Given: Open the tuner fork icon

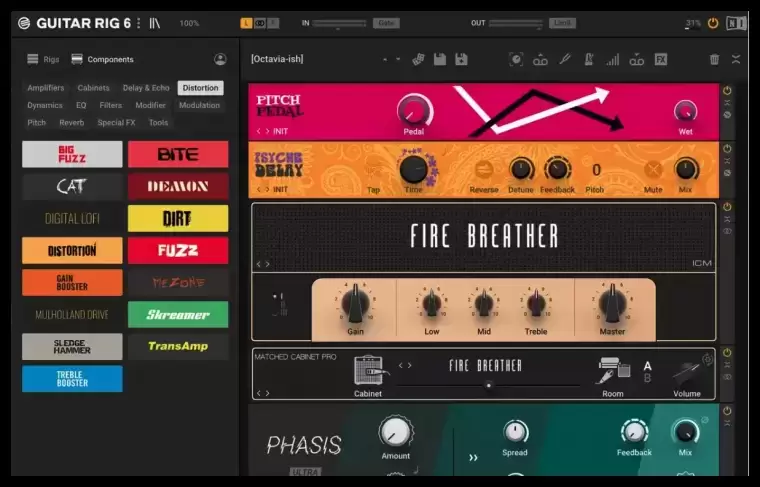Looking at the screenshot, I should click(x=565, y=59).
